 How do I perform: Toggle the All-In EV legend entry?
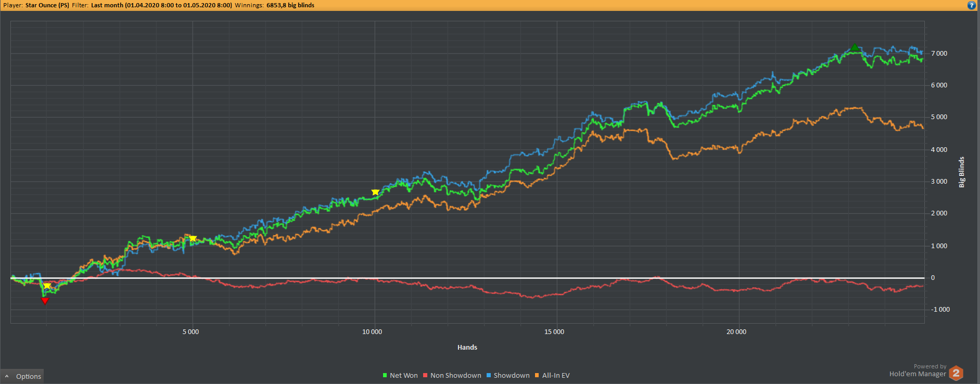coord(552,375)
